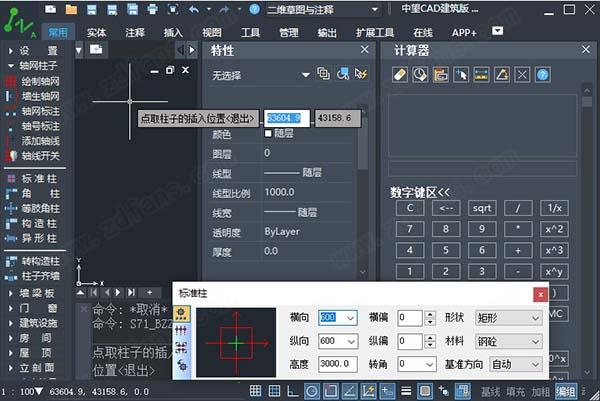
Task: Open 材料 dropdown showing 钢砼
Action: click(509, 341)
